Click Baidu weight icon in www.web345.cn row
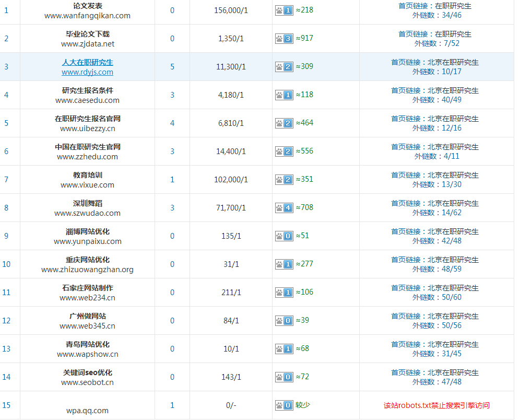Viewport: 520px width, 420px height. click(x=284, y=321)
